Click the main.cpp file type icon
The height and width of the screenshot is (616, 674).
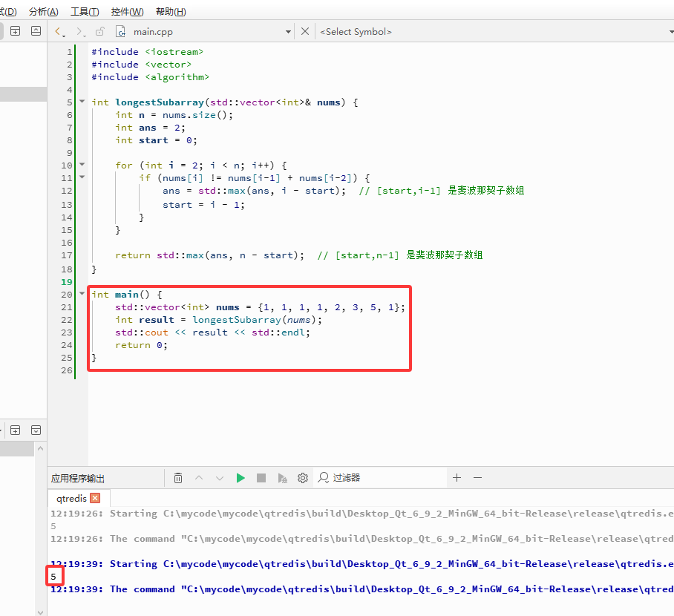121,31
